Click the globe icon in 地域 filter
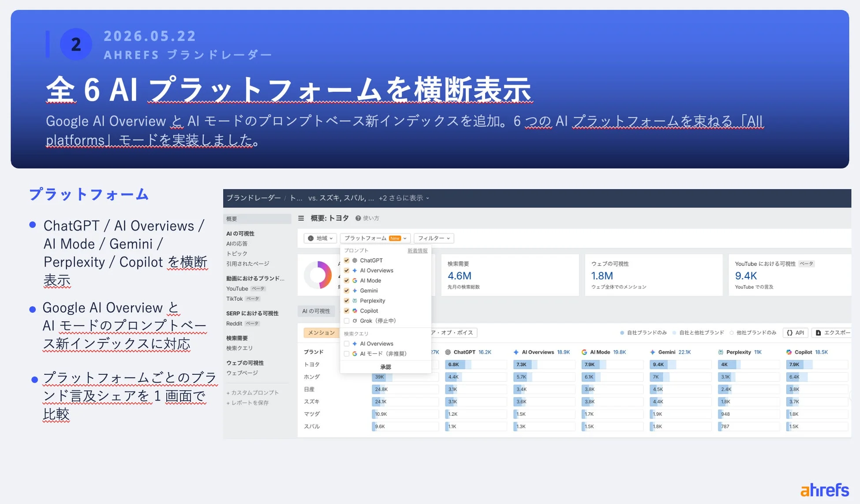 (x=311, y=238)
